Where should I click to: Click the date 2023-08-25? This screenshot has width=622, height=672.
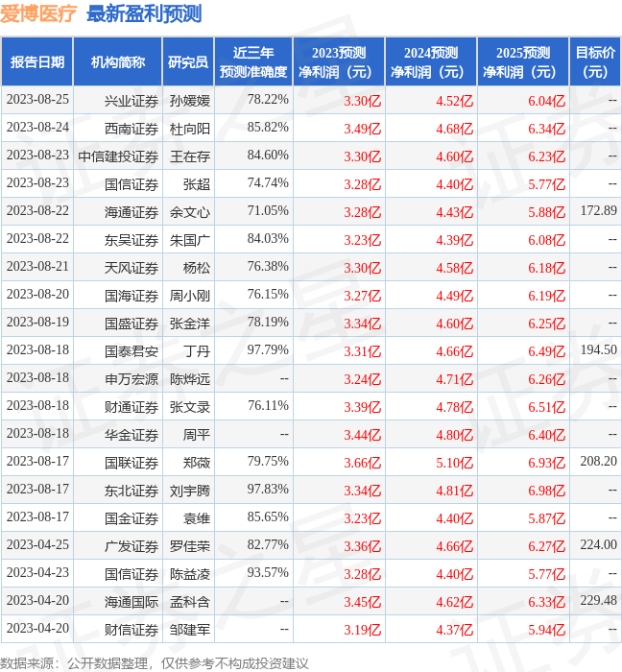37,99
